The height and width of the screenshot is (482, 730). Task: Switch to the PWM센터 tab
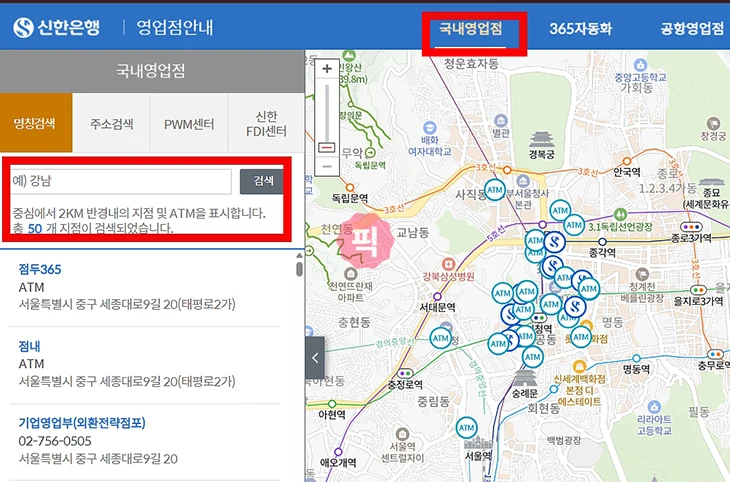point(189,123)
